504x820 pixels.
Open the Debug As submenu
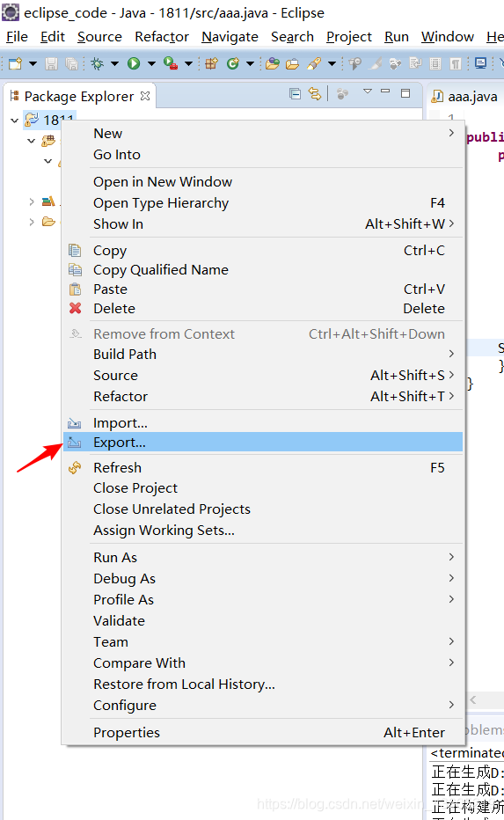coord(263,578)
